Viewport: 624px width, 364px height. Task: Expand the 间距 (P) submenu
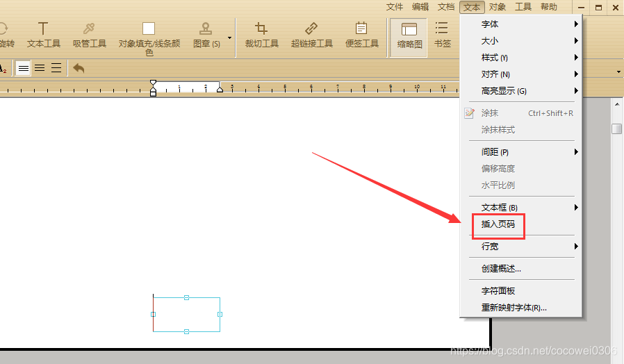click(x=521, y=152)
